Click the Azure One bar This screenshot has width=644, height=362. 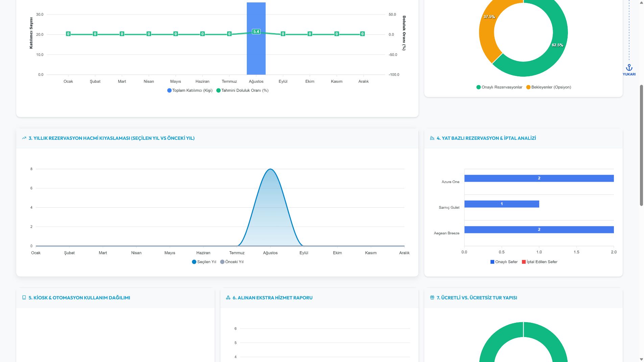pos(539,178)
